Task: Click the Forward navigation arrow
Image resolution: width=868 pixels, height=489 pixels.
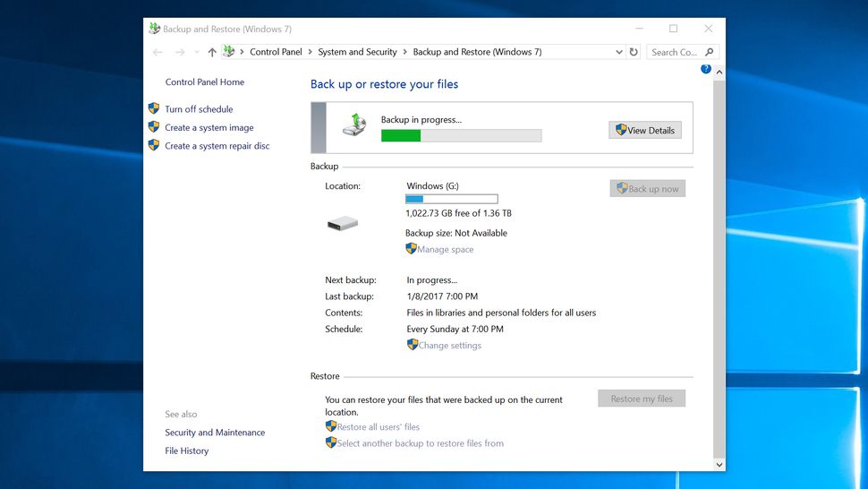Action: pos(180,52)
